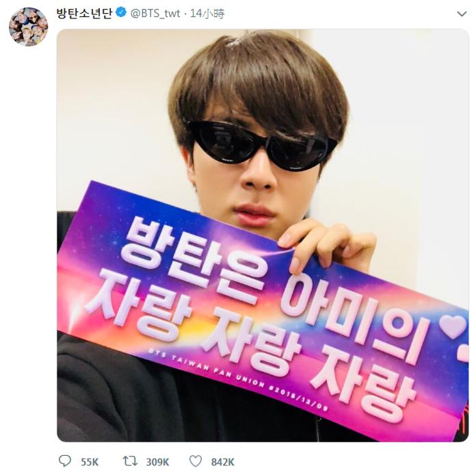View the 842K likes count
This screenshot has height=473, width=476.
(222, 462)
